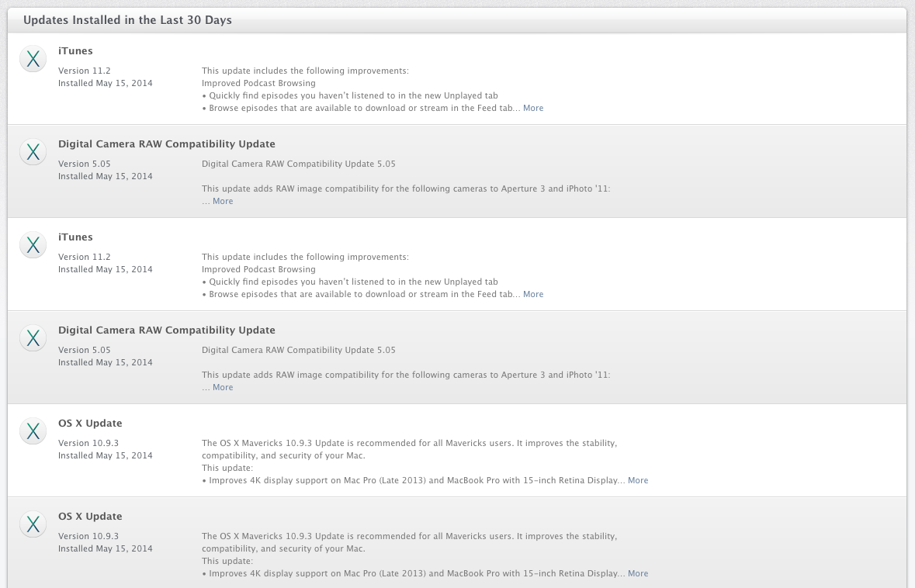Click the Aperture 3 and iPhoto '11 sentence in the second RAW row
Image resolution: width=915 pixels, height=588 pixels.
pyautogui.click(x=406, y=375)
